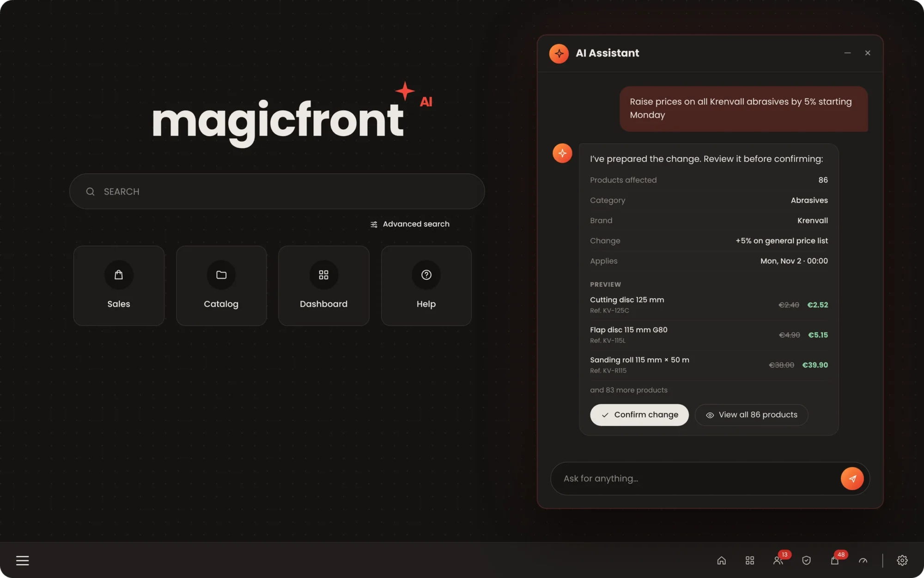
Task: Open the Sales tile
Action: (119, 286)
